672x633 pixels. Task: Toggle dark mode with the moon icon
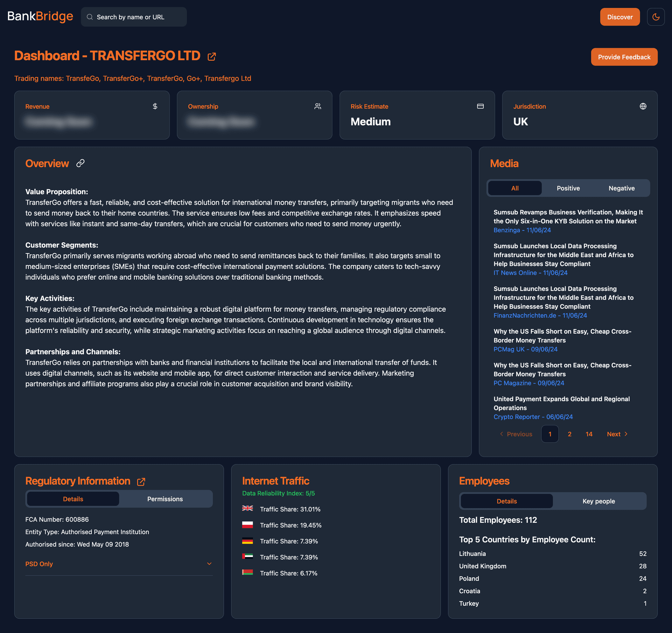point(656,17)
